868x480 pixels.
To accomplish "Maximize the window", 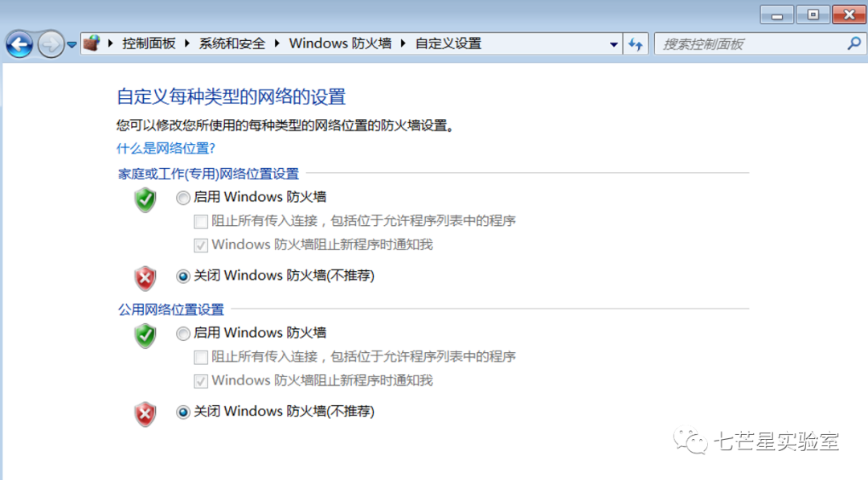I will (x=813, y=15).
